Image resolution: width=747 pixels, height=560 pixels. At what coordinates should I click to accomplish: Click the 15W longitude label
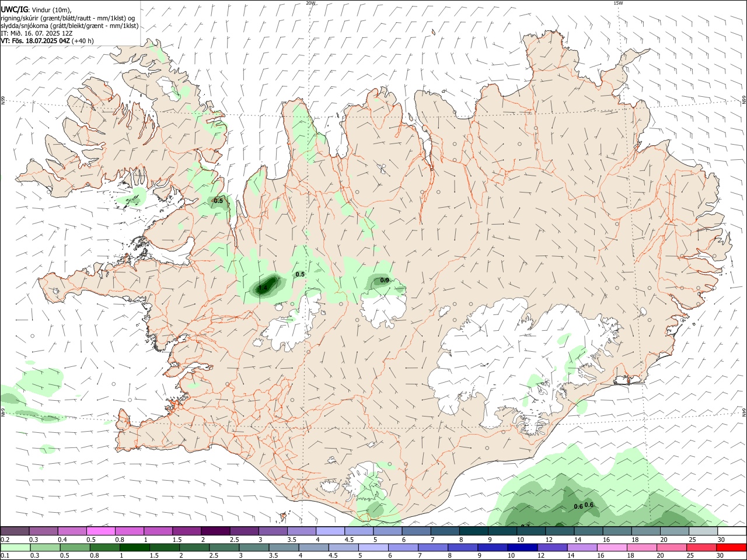click(618, 3)
